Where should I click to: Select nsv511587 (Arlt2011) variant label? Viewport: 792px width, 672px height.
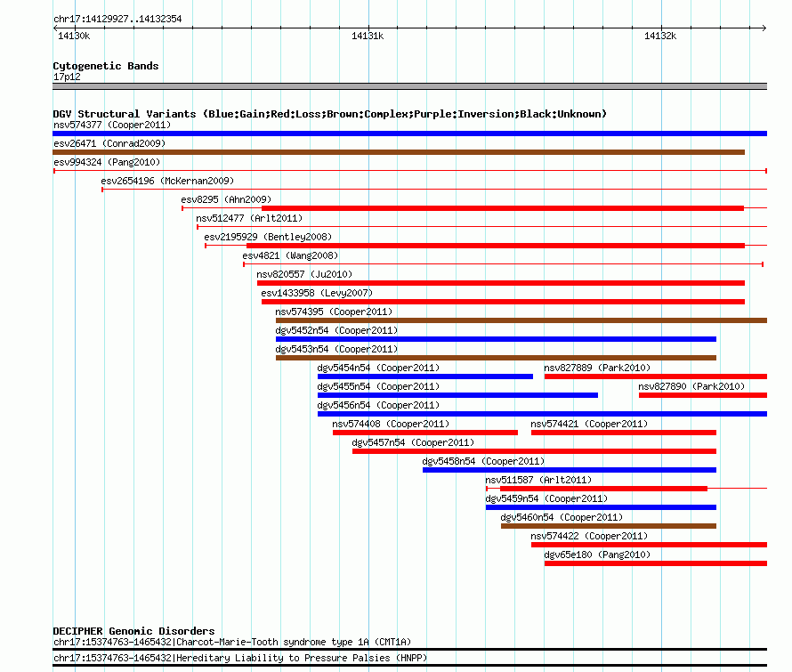click(538, 480)
